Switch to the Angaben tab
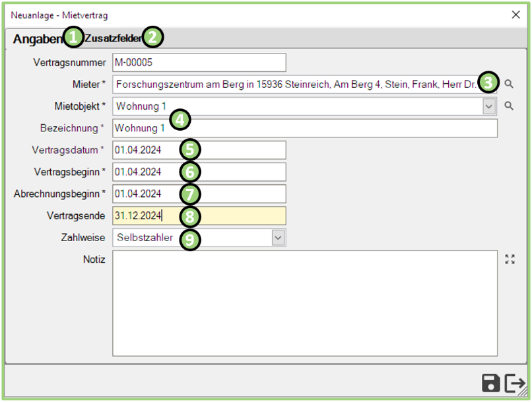 click(36, 39)
